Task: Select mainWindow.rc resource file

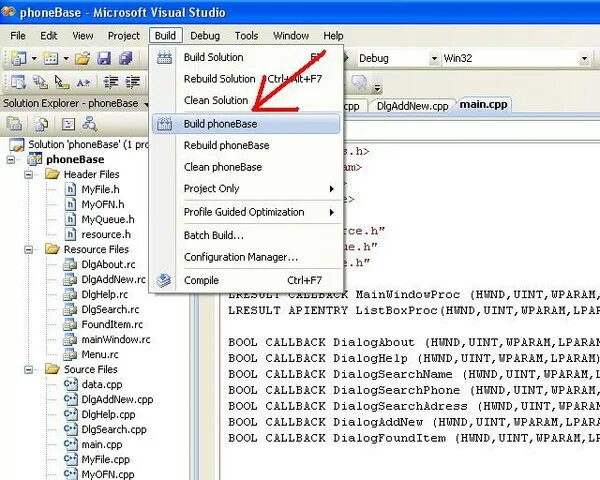Action: [x=116, y=340]
